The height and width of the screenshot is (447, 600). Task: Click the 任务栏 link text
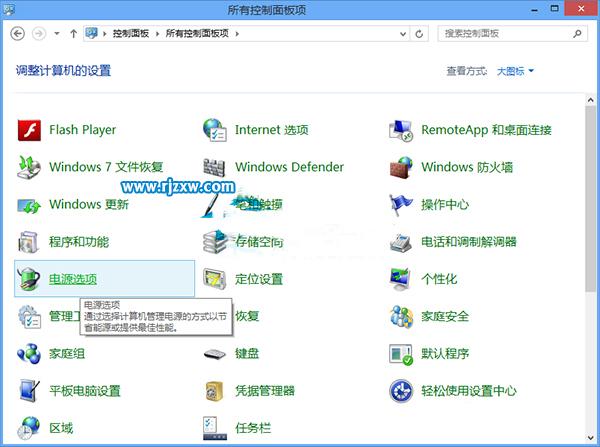[x=253, y=428]
